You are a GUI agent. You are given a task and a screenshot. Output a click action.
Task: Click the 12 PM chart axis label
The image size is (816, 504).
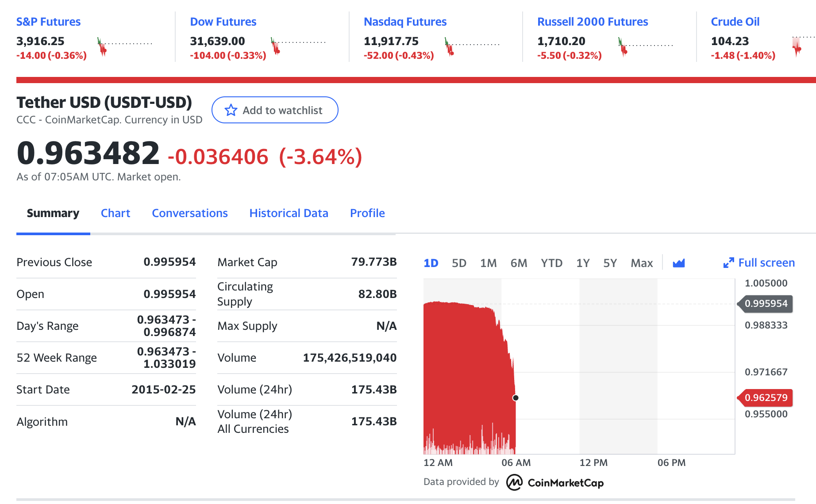point(593,462)
